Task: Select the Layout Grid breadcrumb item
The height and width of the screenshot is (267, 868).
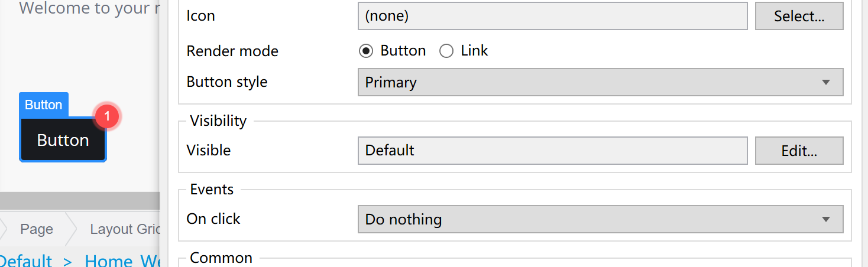Action: pos(124,229)
